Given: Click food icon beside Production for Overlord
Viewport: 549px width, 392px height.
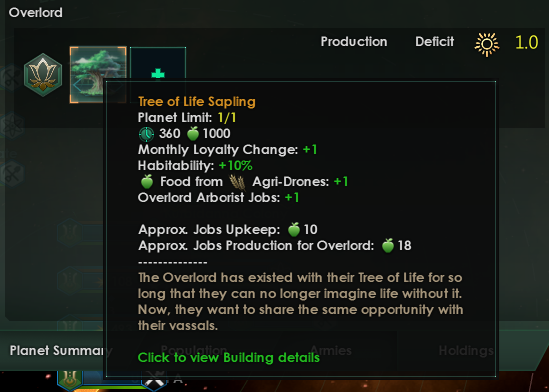Looking at the screenshot, I should (388, 245).
